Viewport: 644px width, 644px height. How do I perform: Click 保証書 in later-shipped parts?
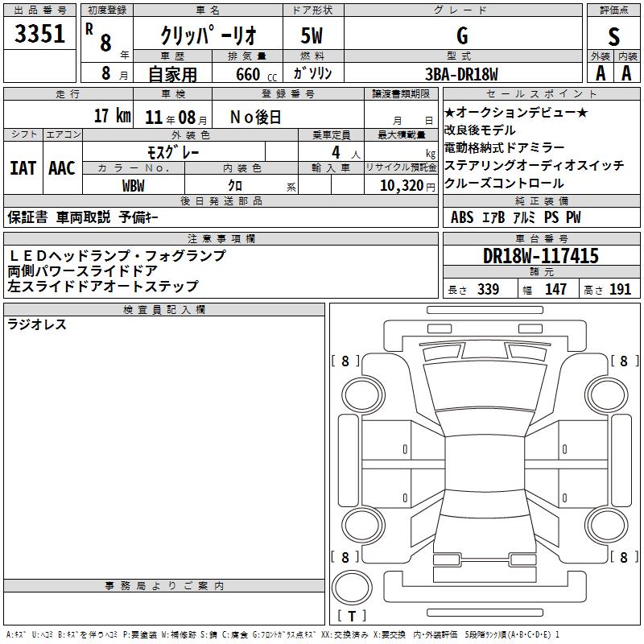[x=27, y=217]
